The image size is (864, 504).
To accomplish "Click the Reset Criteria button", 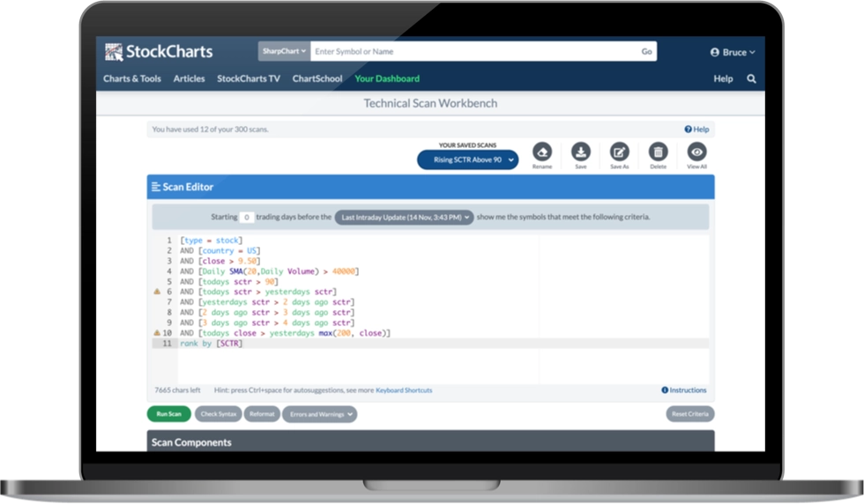I will point(689,413).
